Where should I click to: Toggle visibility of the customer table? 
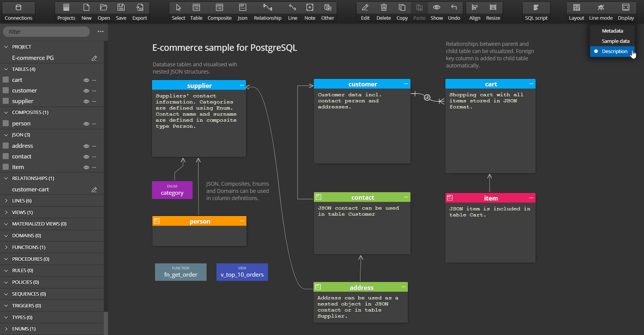pos(86,91)
